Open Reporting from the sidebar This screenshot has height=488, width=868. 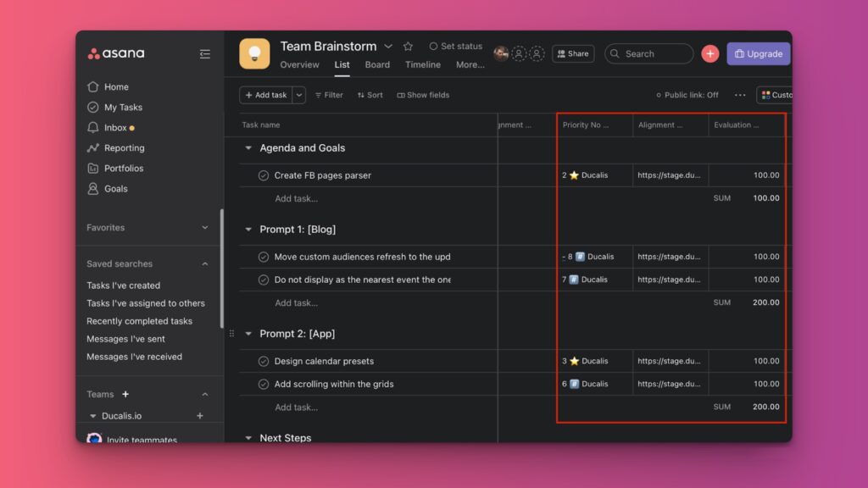116,147
